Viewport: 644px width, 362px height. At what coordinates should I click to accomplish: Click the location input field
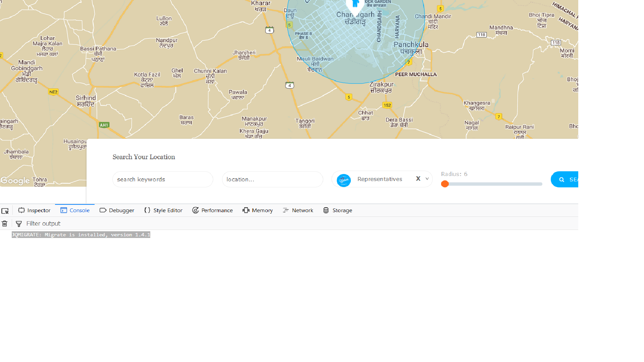click(272, 179)
